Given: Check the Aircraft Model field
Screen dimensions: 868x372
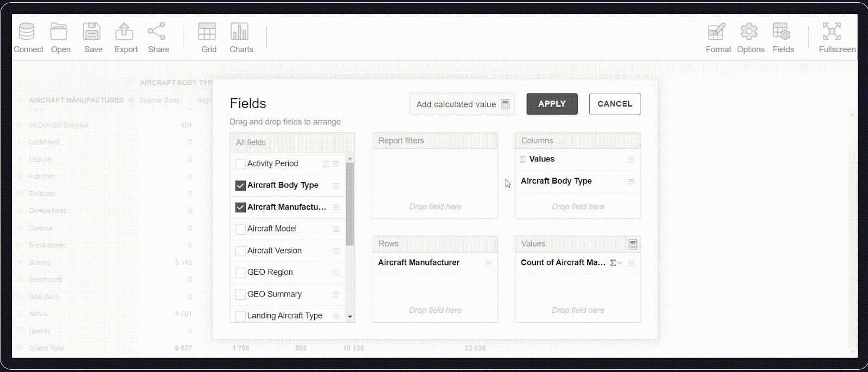Looking at the screenshot, I should tap(240, 229).
